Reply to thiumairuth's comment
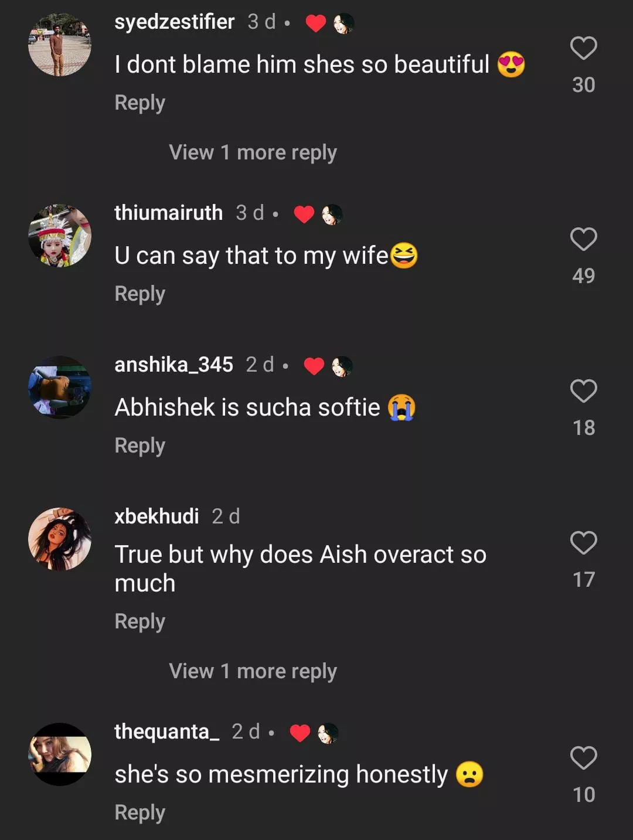 (139, 294)
